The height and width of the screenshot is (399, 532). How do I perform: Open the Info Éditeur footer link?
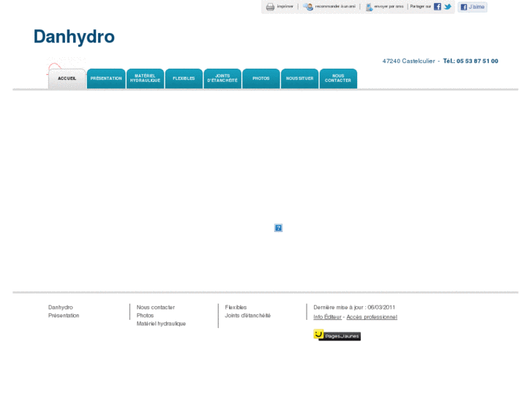coord(327,317)
